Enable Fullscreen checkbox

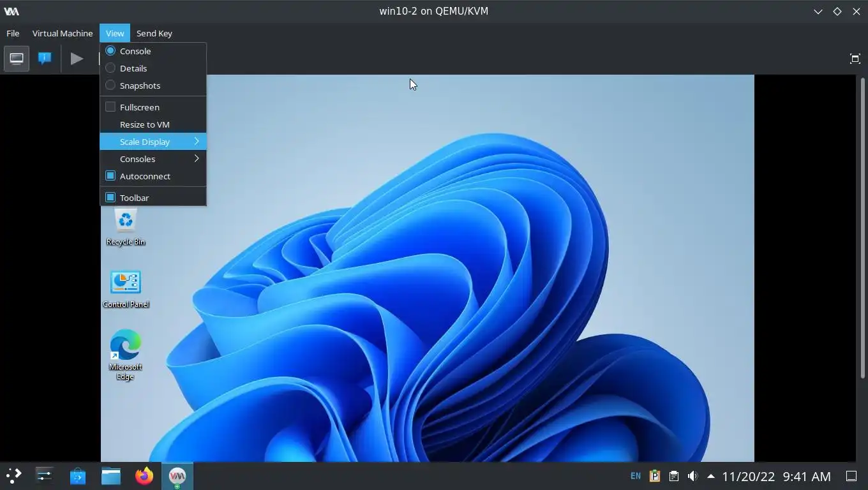[x=153, y=107]
